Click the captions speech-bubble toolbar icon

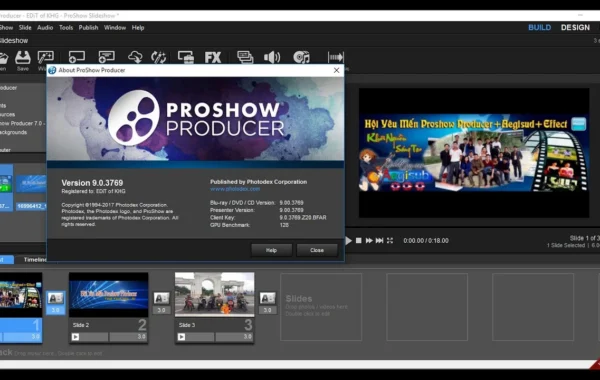click(x=245, y=57)
